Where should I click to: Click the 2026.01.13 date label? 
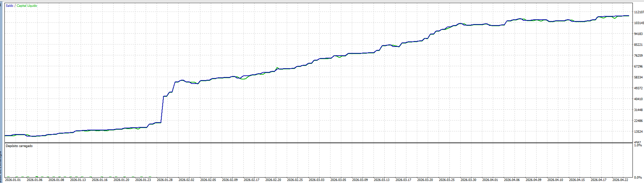pyautogui.click(x=78, y=180)
